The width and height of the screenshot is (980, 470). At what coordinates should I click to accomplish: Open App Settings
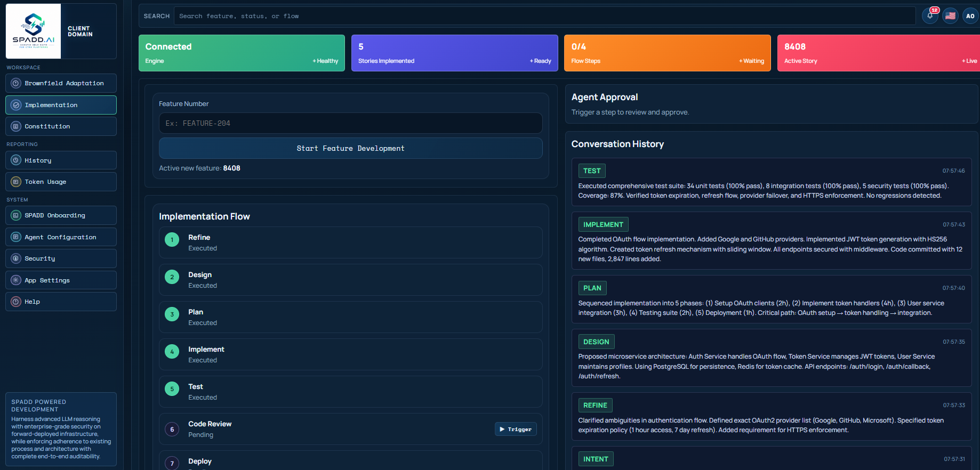(x=61, y=280)
